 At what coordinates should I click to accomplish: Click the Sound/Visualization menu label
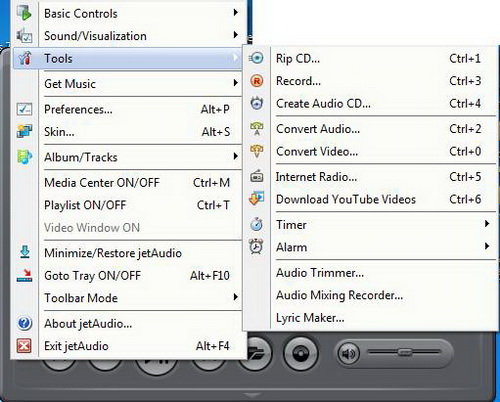click(x=95, y=36)
